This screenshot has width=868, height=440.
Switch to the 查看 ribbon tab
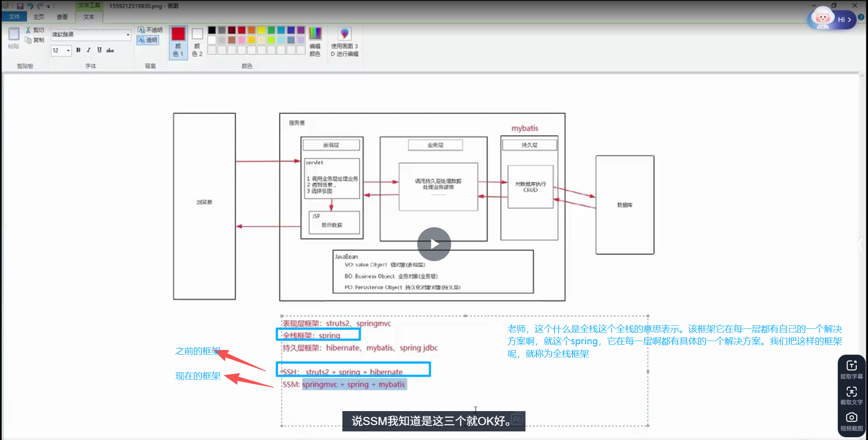point(62,17)
